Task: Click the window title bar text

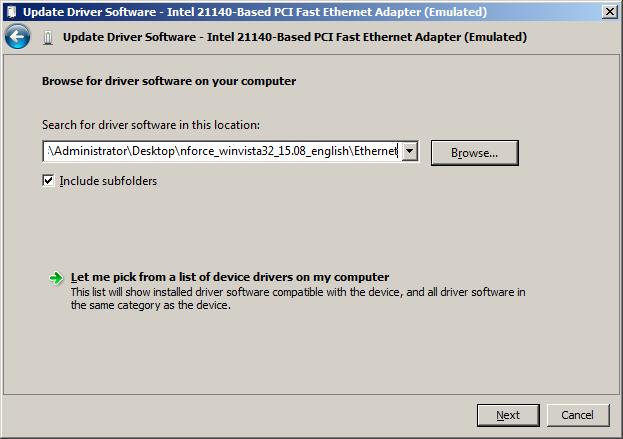Action: tap(255, 12)
